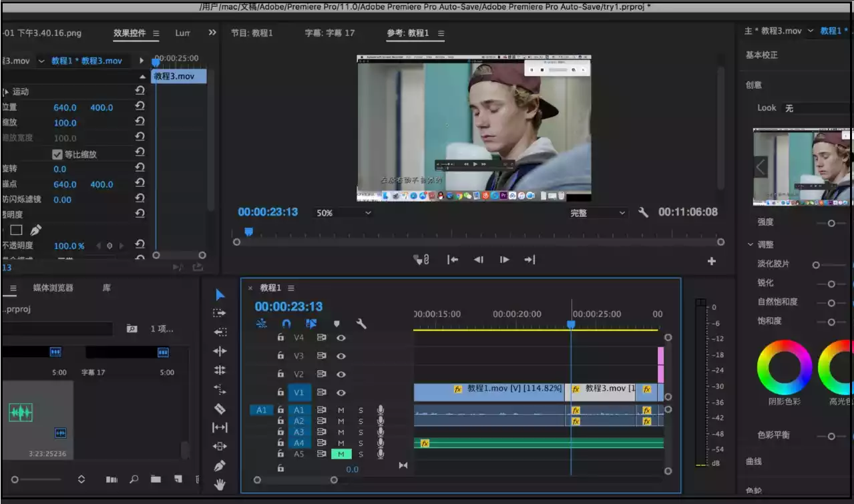
Task: Toggle lock on track V2
Action: (x=281, y=374)
